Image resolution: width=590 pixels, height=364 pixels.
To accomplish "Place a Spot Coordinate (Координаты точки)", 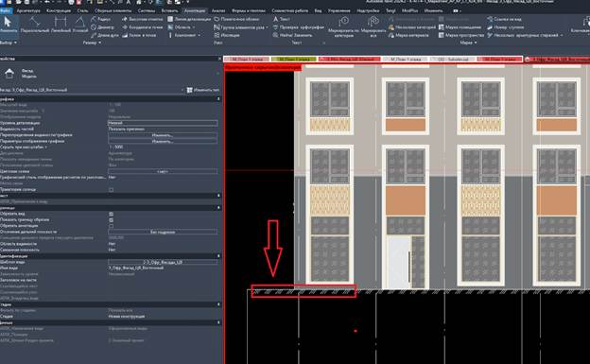I will 142,27.
